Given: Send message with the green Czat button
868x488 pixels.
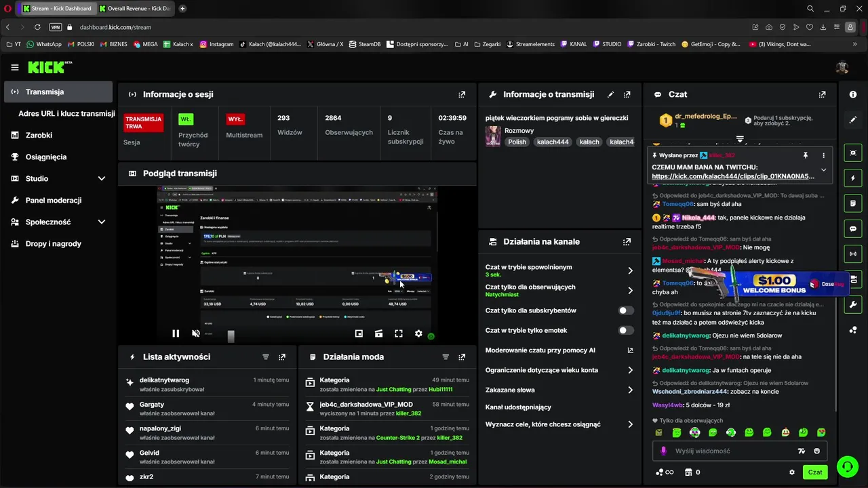Looking at the screenshot, I should pos(815,472).
